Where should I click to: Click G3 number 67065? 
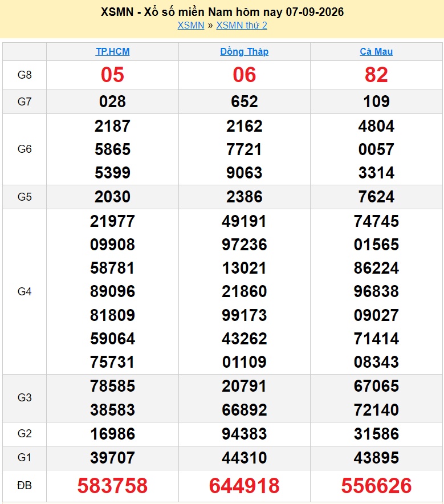tap(376, 386)
